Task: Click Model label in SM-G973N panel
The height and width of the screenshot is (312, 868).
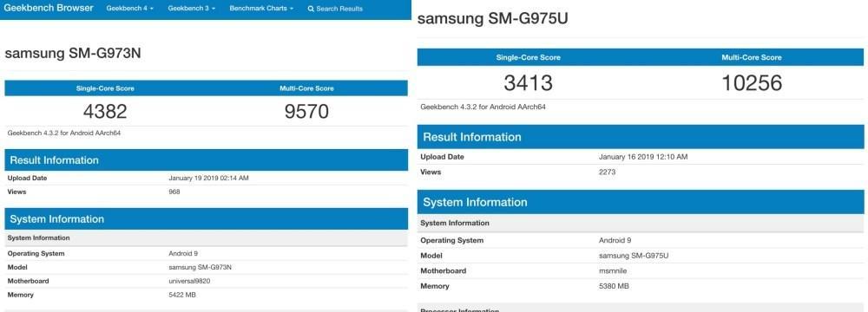Action: (x=17, y=267)
